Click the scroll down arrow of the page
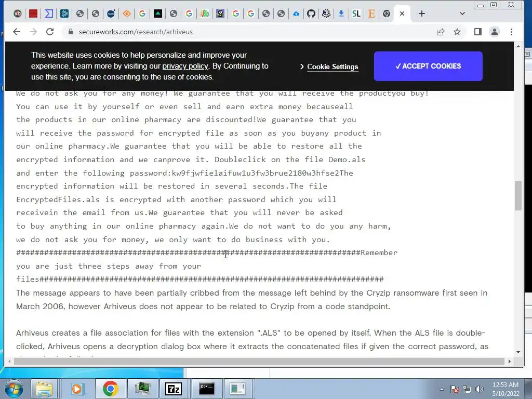This screenshot has height=399, width=532. (x=518, y=352)
